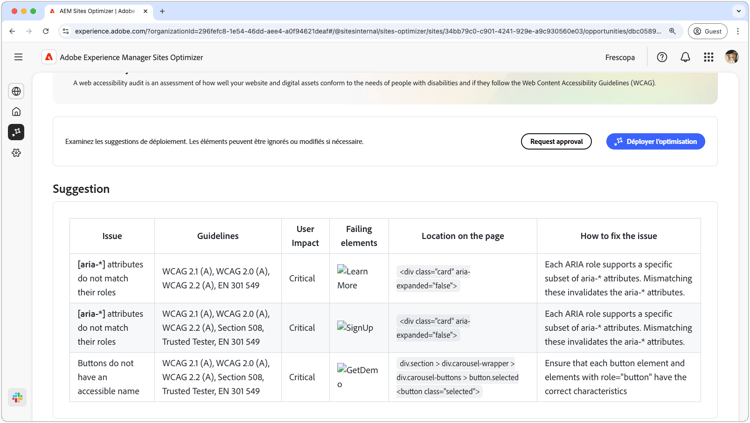Viewport: 750px width, 423px height.
Task: Select the opportunities icon in sidebar
Action: (x=16, y=132)
